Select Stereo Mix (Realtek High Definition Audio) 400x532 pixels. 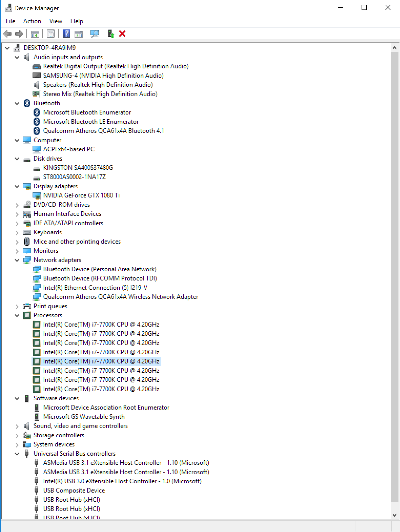coord(100,94)
